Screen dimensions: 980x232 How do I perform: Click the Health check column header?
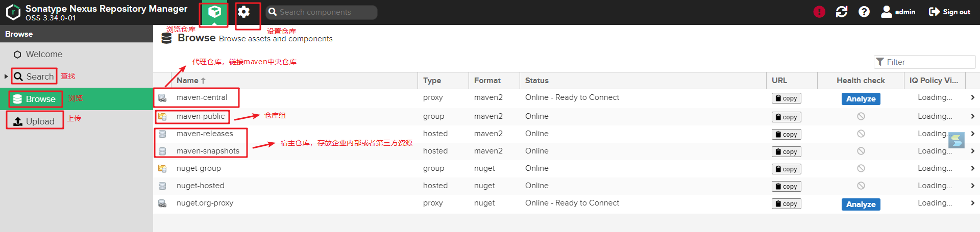861,81
